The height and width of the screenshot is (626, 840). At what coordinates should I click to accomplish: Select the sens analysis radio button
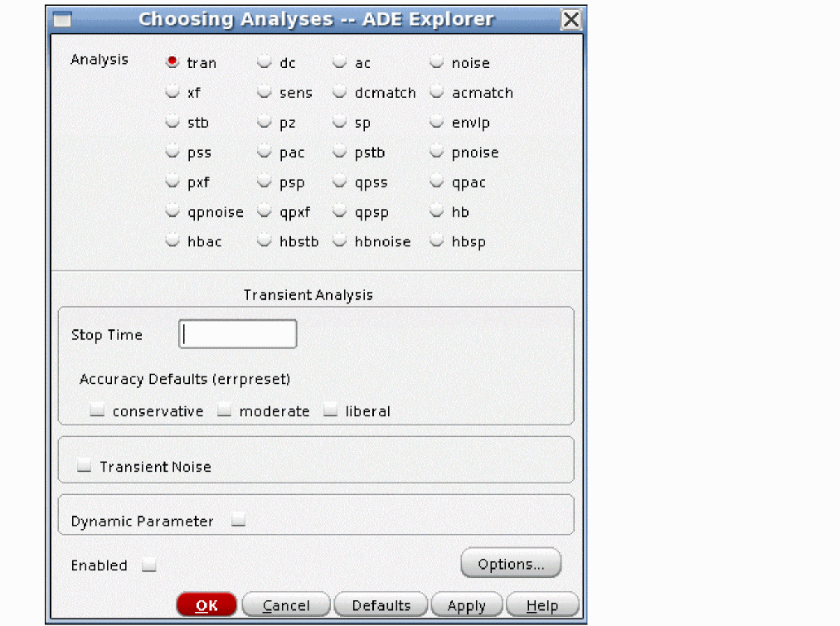coord(265,92)
